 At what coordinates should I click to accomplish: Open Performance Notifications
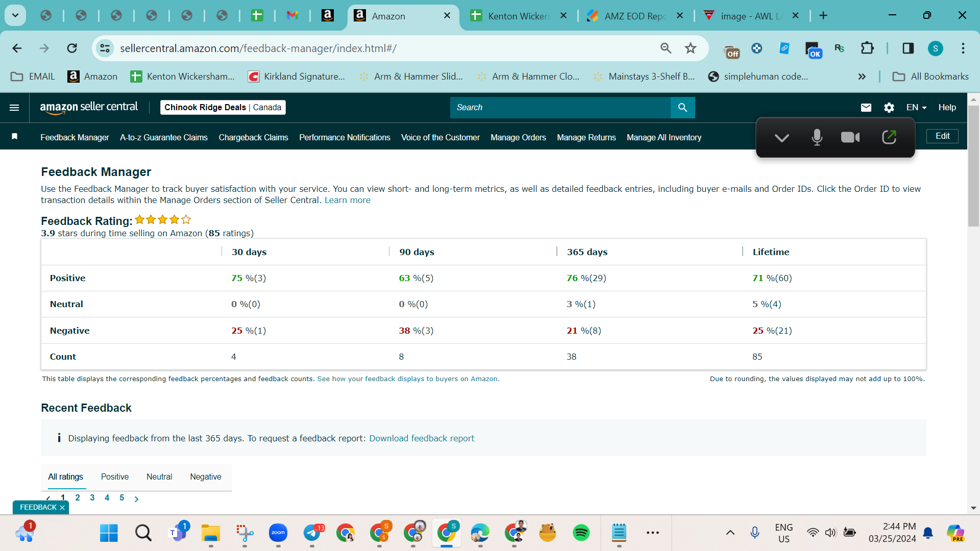[x=345, y=137]
